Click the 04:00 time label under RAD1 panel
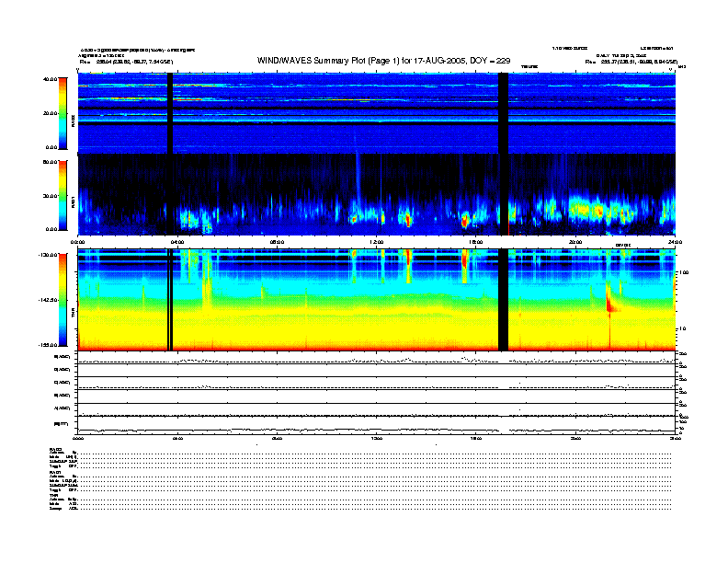Viewport: 728px width, 563px height. pos(177,242)
